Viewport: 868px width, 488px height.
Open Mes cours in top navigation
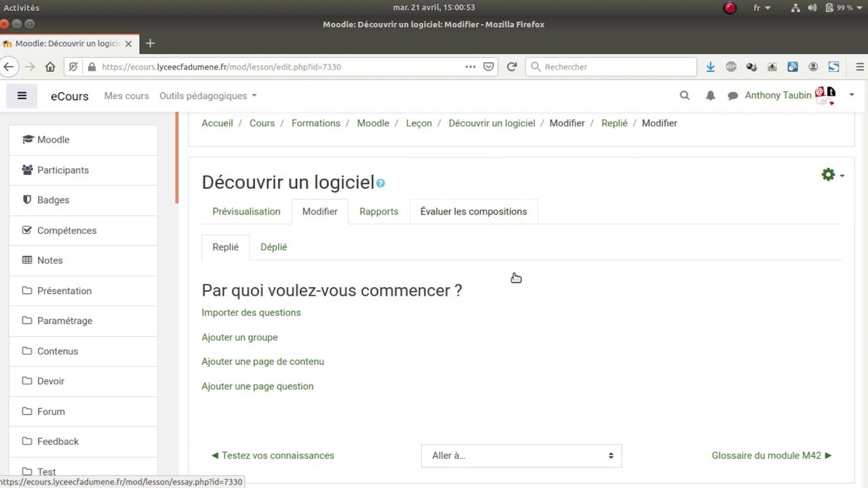pyautogui.click(x=127, y=96)
